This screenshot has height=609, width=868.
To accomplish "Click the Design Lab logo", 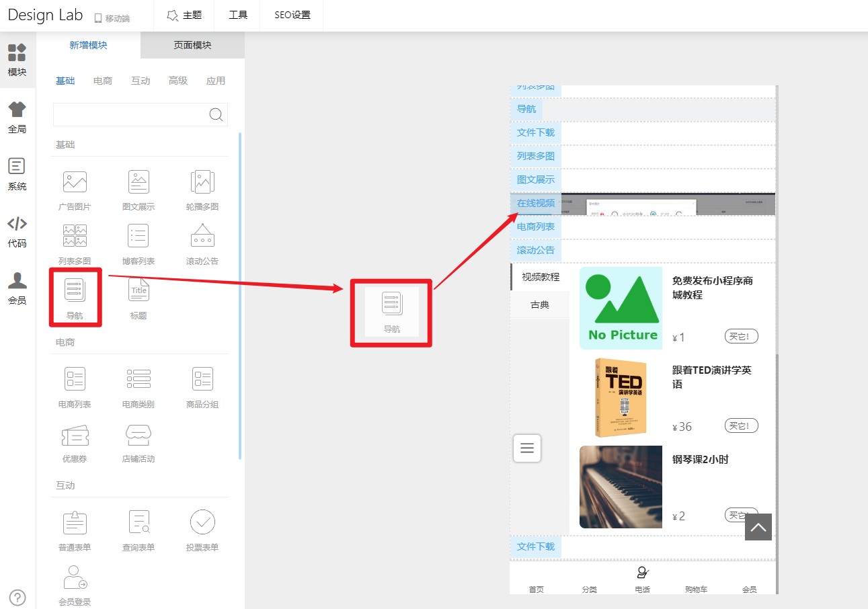I will click(45, 15).
